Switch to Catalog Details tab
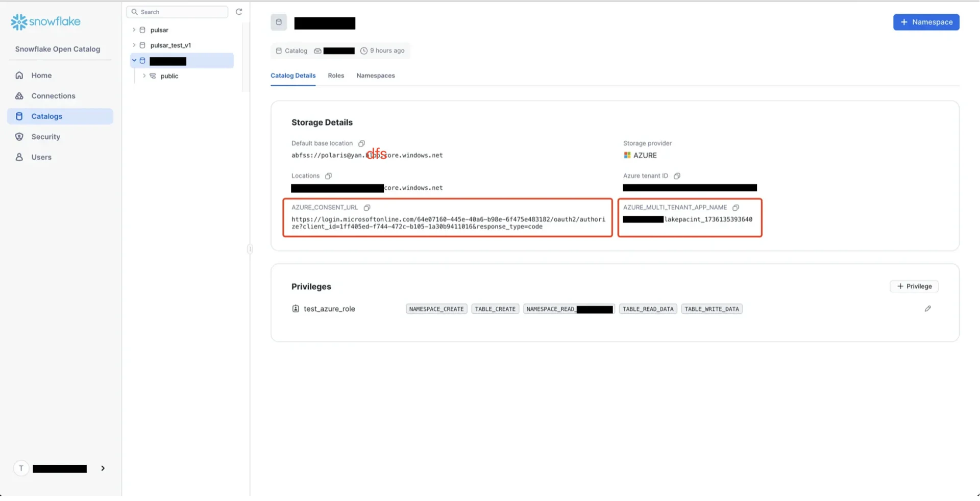 [x=293, y=76]
